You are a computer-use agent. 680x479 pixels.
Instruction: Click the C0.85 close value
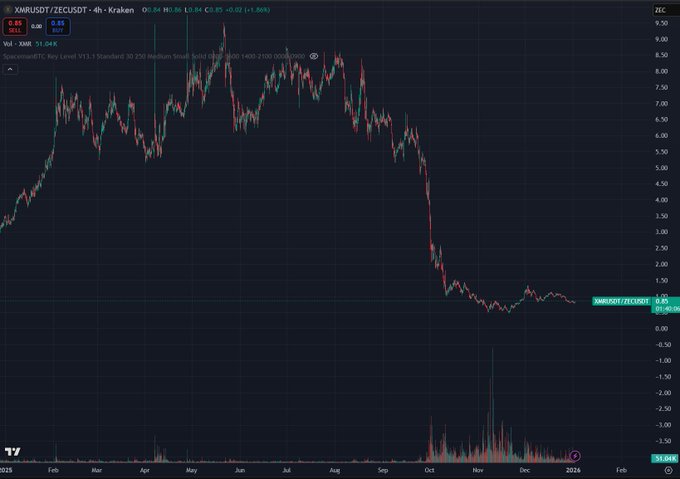(x=214, y=10)
